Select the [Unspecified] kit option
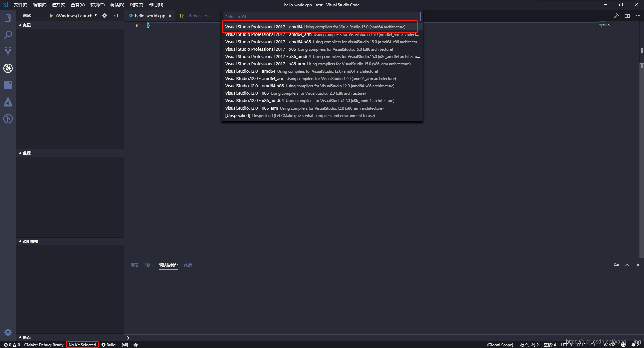This screenshot has width=644, height=348. [x=322, y=115]
